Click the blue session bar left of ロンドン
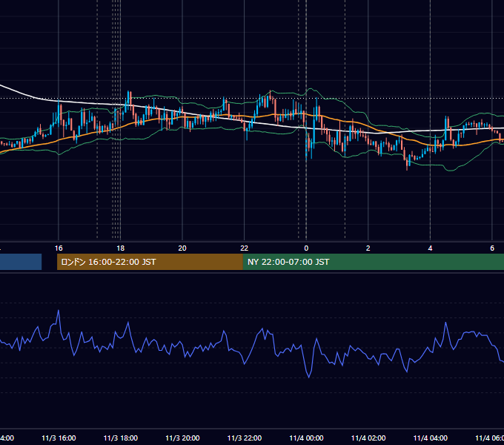This screenshot has height=445, width=504. (21, 262)
